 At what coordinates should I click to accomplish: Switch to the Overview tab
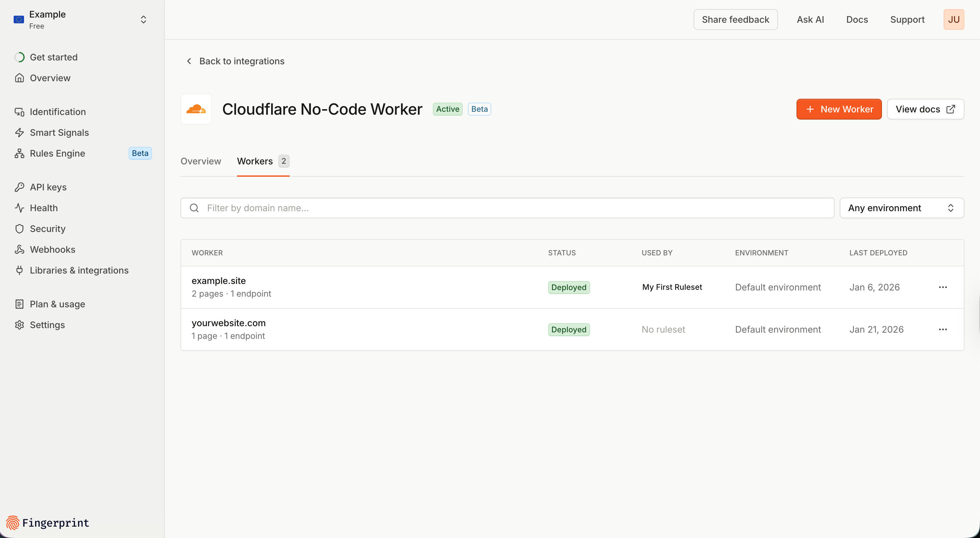(x=200, y=161)
